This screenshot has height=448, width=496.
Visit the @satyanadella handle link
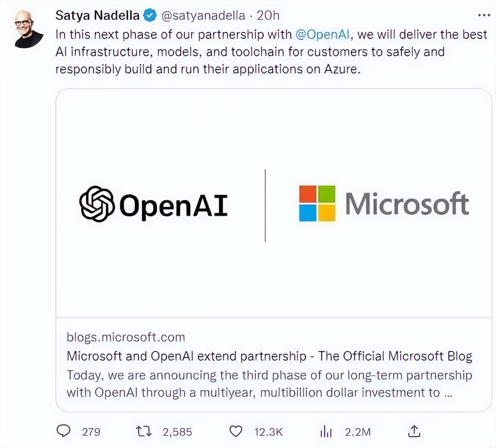pos(203,16)
